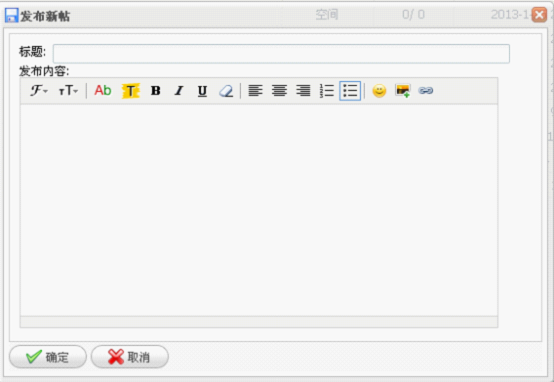Open the font size dropdown

click(x=68, y=91)
